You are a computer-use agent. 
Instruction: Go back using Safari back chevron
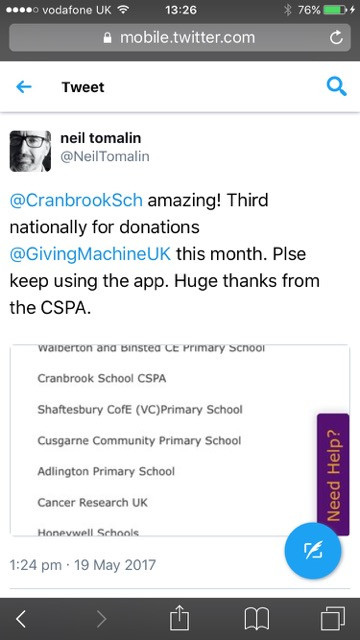[21, 619]
